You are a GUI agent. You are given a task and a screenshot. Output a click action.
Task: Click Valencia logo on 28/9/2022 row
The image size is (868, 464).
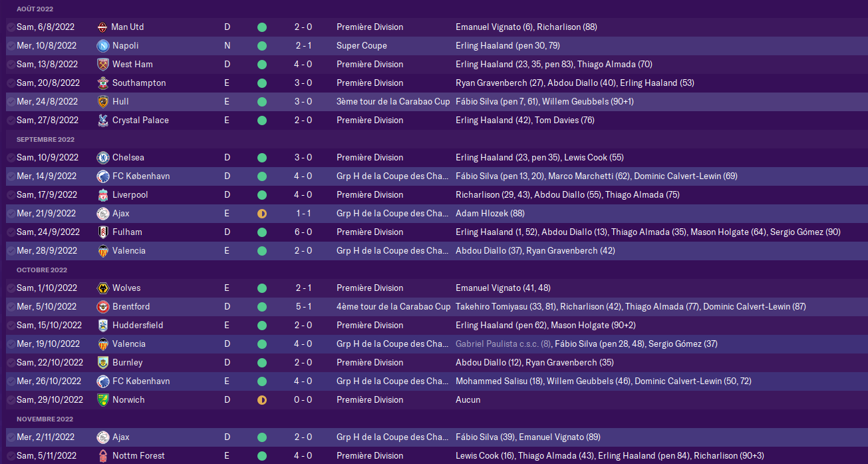[x=103, y=251]
